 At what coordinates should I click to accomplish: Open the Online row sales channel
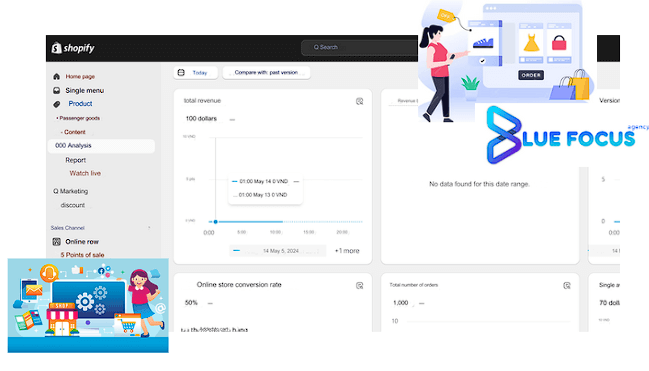(82, 241)
